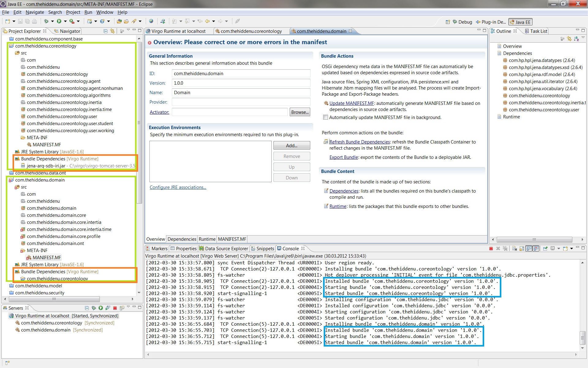The height and width of the screenshot is (368, 588).
Task: Click the Browse... button for Activator
Action: pos(300,112)
